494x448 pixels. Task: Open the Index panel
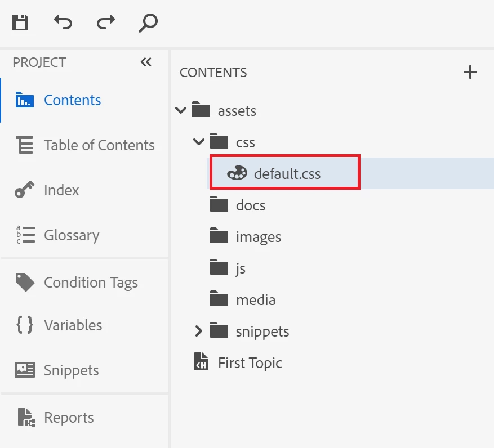pyautogui.click(x=61, y=190)
